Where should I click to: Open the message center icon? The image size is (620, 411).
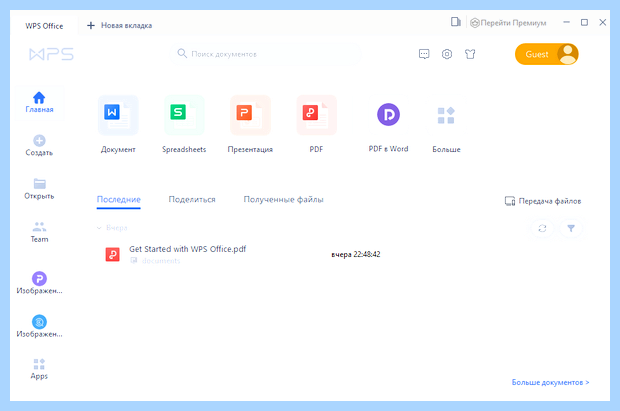pos(424,54)
